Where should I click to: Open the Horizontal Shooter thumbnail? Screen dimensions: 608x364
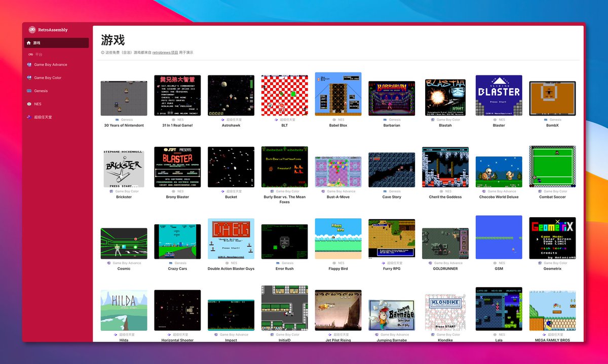177,310
